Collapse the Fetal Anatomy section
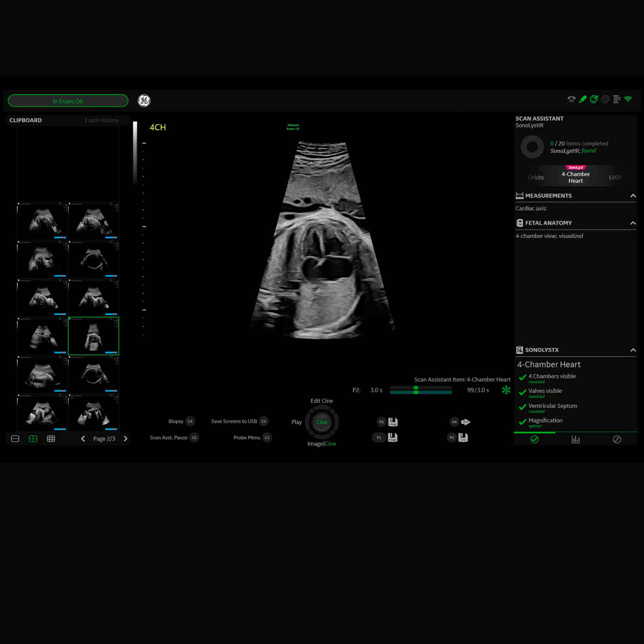The image size is (644, 644). coord(633,223)
